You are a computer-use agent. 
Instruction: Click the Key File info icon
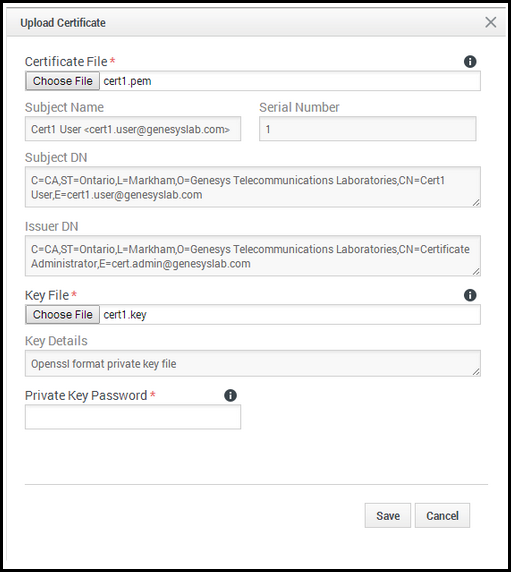(x=470, y=295)
